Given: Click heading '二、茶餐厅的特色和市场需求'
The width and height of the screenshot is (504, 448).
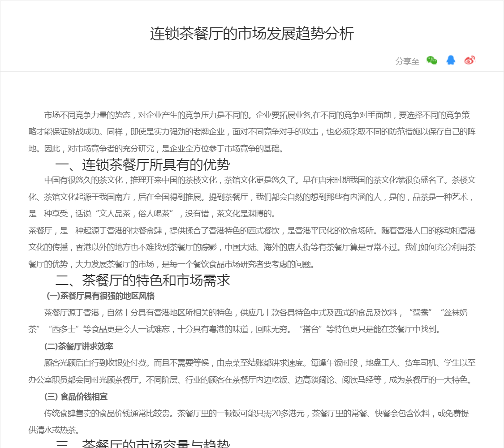Looking at the screenshot, I should [142, 280].
